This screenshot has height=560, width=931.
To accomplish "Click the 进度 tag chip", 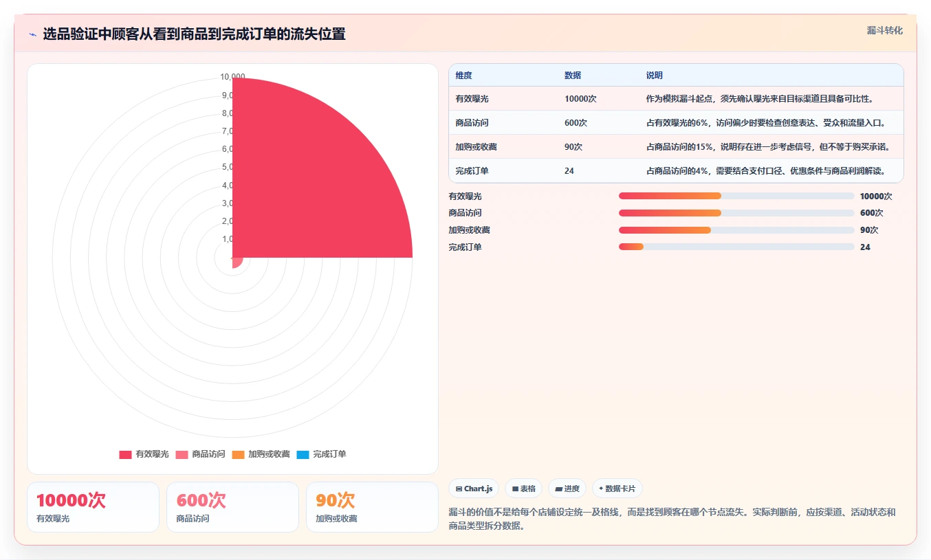I will coord(567,489).
